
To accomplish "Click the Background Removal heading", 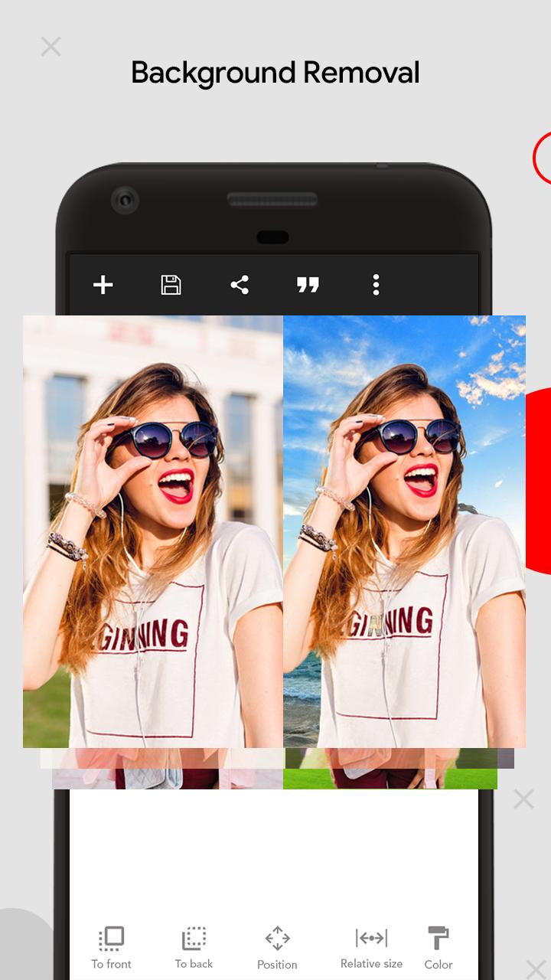I will tap(275, 73).
